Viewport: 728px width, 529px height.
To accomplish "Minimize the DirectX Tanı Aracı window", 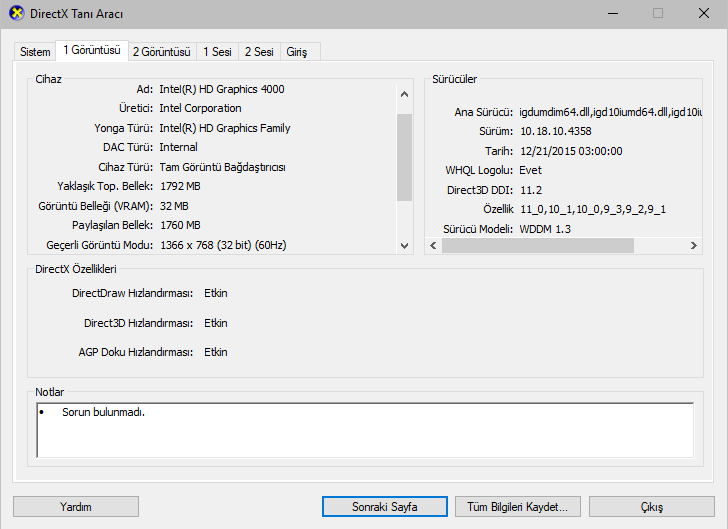I will 613,13.
